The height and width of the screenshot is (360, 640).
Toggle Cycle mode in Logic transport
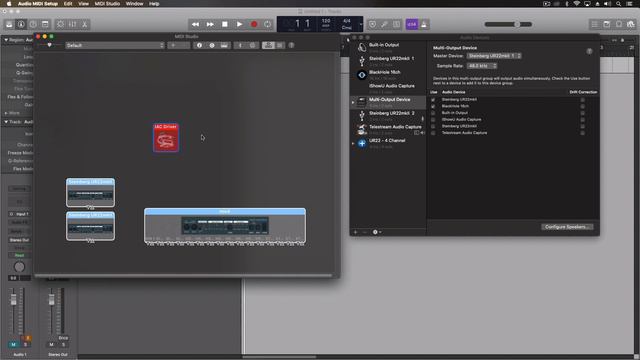tap(267, 24)
